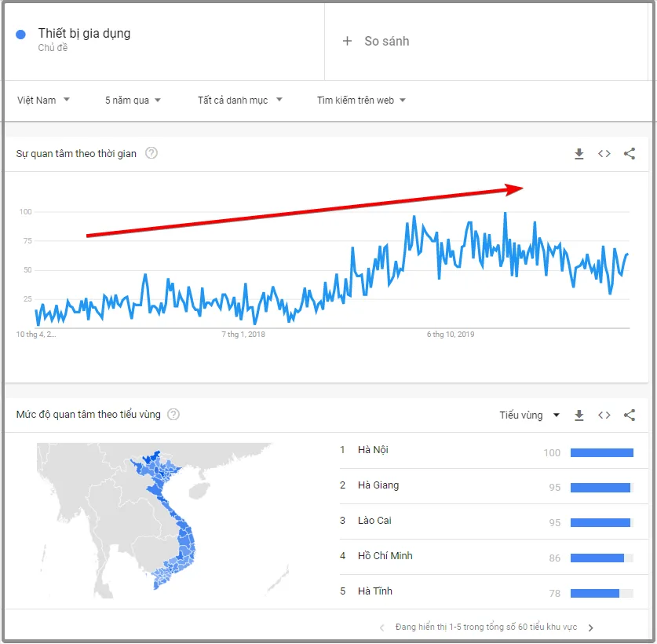Screen dimensions: 657x644
Task: Click the So sánh compare field
Action: pos(486,41)
